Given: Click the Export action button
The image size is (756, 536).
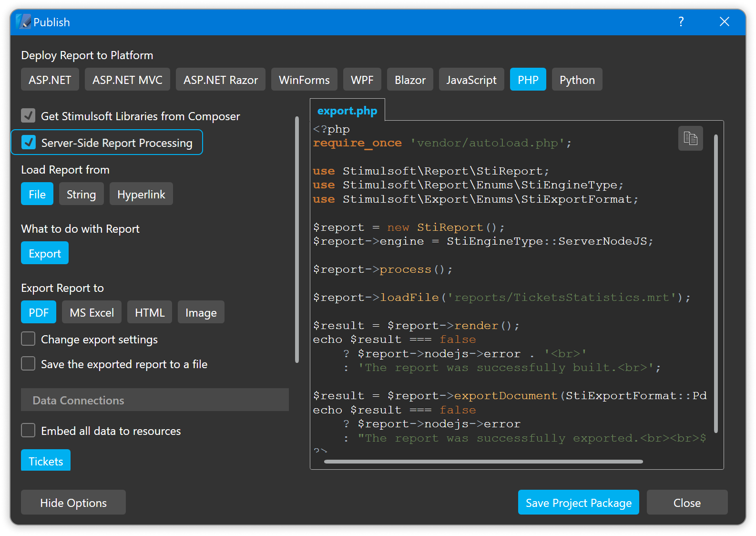Looking at the screenshot, I should click(45, 253).
